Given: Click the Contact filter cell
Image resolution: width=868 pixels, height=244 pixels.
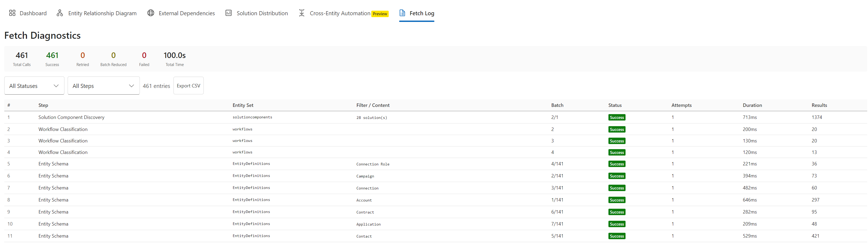Looking at the screenshot, I should click(x=364, y=237).
